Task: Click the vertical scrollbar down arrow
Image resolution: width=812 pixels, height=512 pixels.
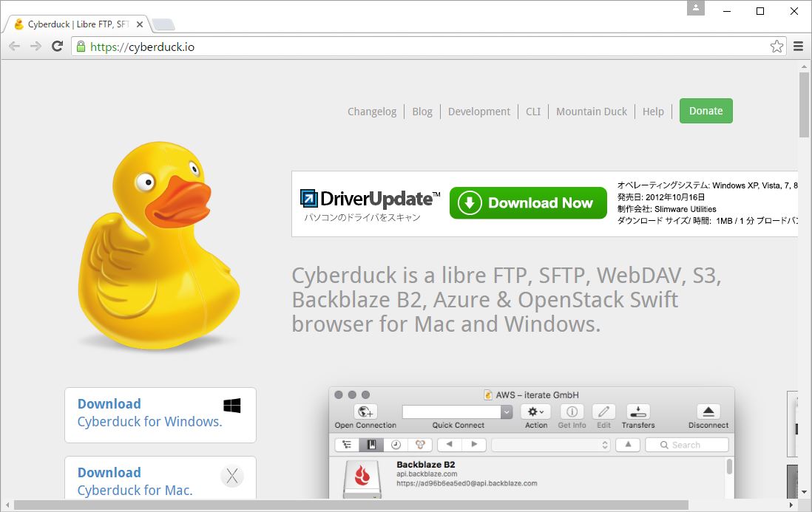Action: click(x=804, y=492)
